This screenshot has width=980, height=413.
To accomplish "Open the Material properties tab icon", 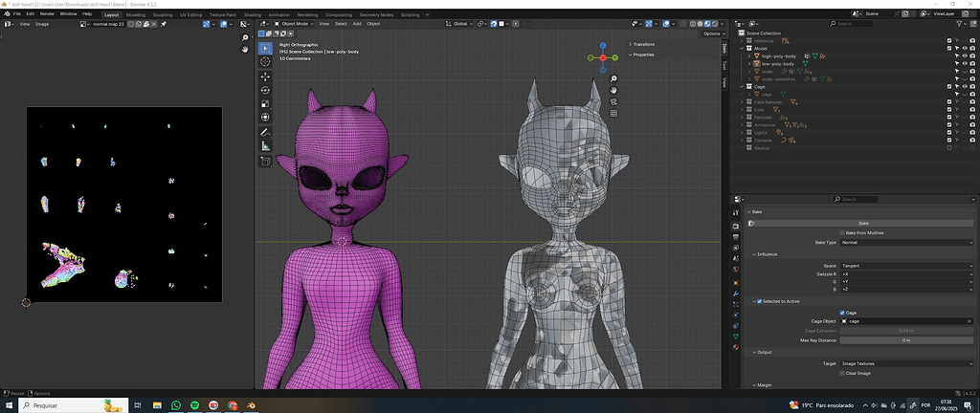I will pyautogui.click(x=735, y=347).
